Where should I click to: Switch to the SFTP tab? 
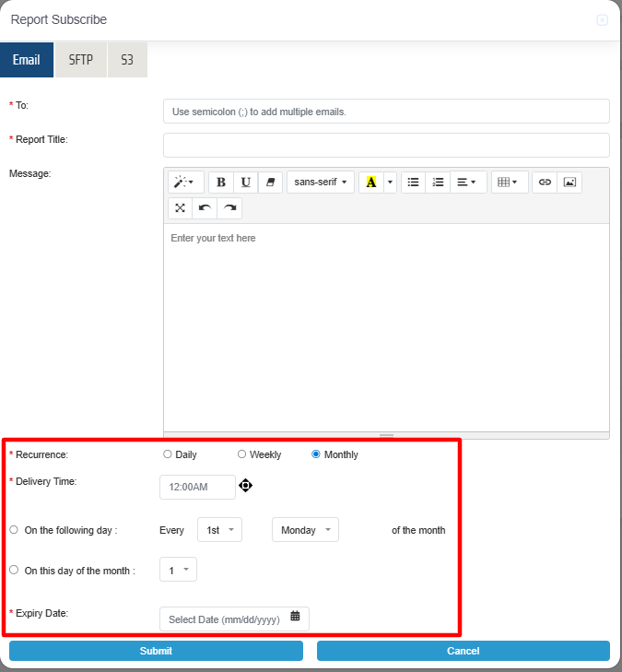pyautogui.click(x=81, y=60)
